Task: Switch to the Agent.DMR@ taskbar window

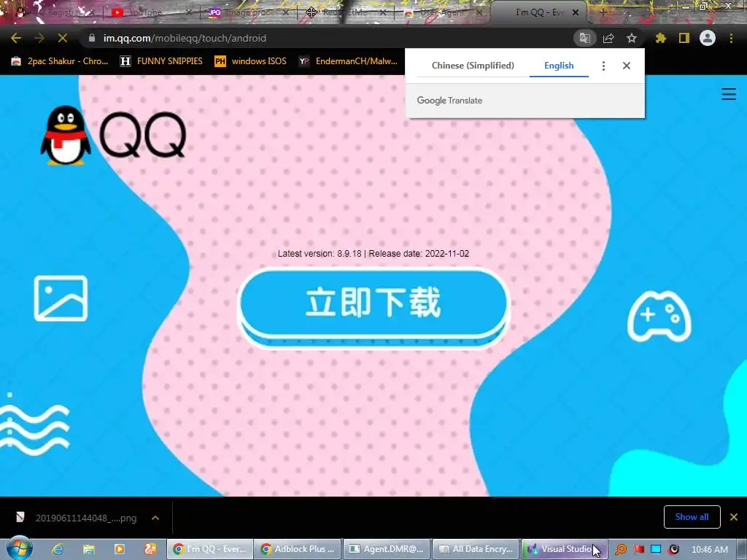Action: tap(387, 549)
